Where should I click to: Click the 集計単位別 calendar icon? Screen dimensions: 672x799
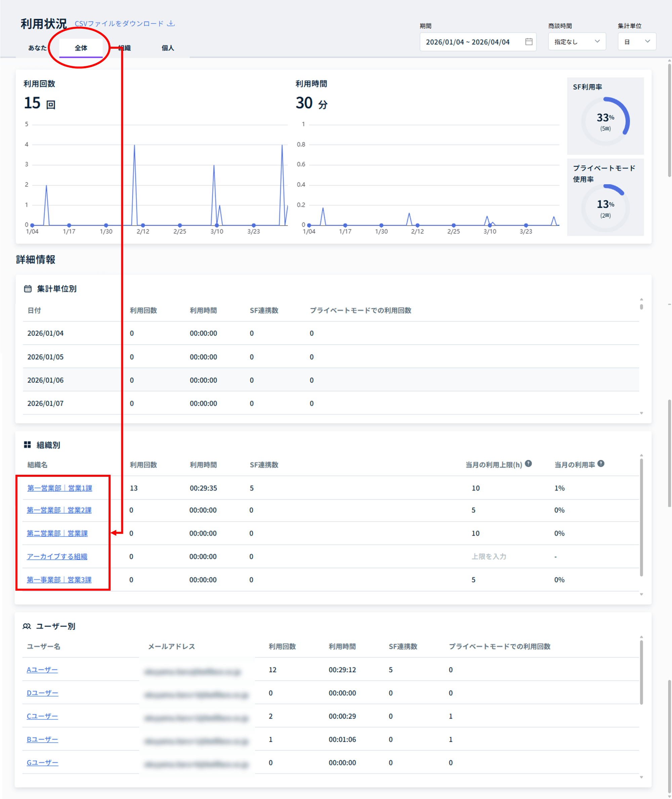(28, 288)
